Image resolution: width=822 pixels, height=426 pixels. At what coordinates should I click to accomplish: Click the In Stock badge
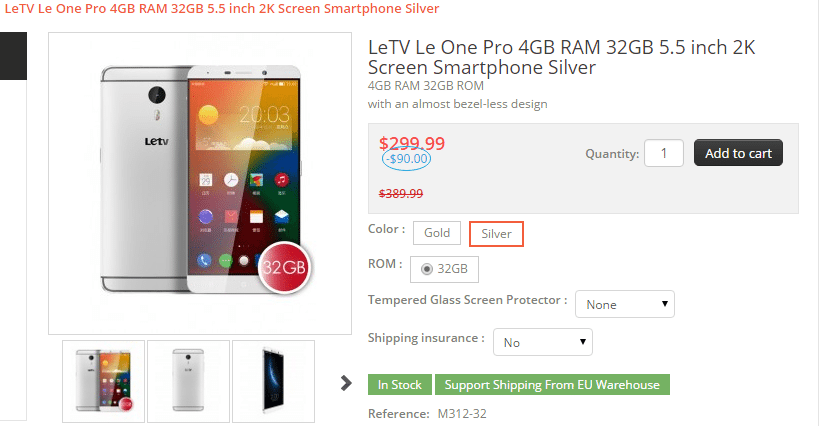(400, 385)
